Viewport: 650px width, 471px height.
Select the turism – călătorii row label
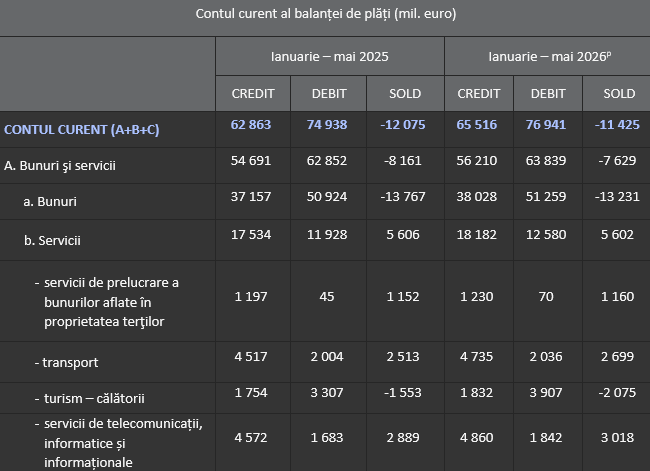pos(90,398)
